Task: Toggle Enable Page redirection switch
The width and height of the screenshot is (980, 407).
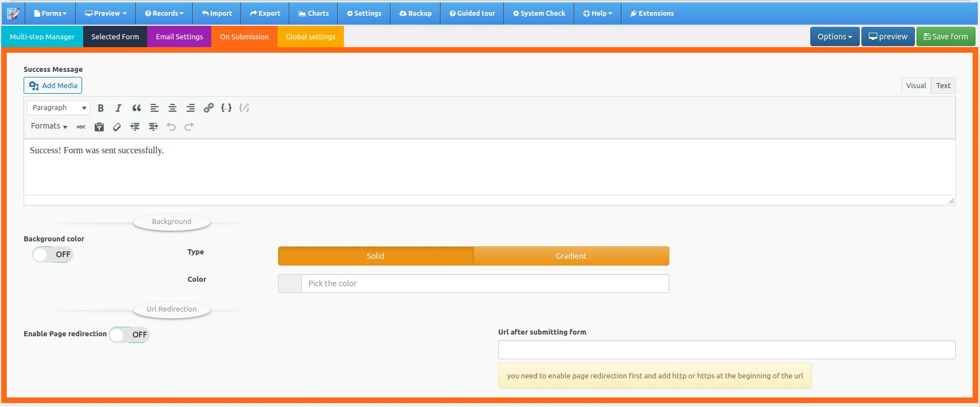Action: coord(129,335)
